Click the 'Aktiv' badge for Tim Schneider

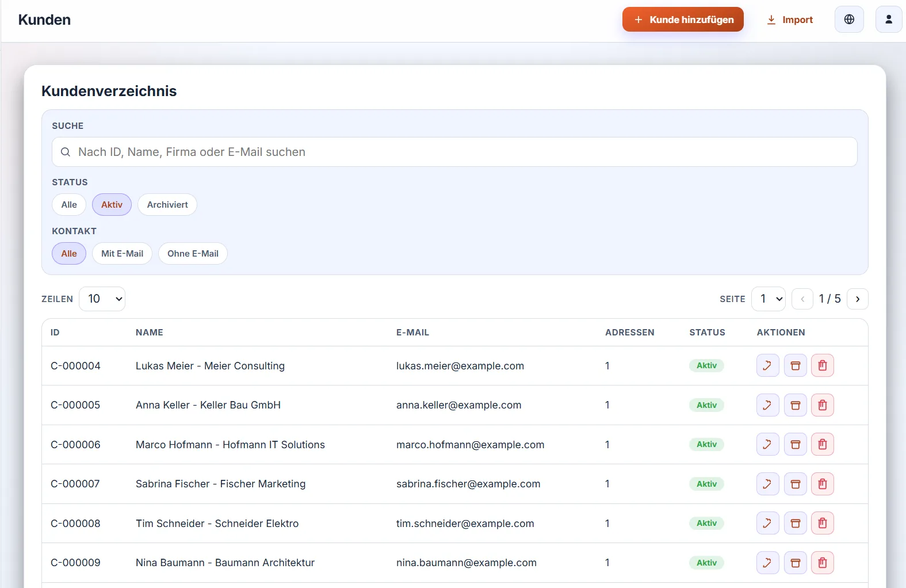(706, 523)
